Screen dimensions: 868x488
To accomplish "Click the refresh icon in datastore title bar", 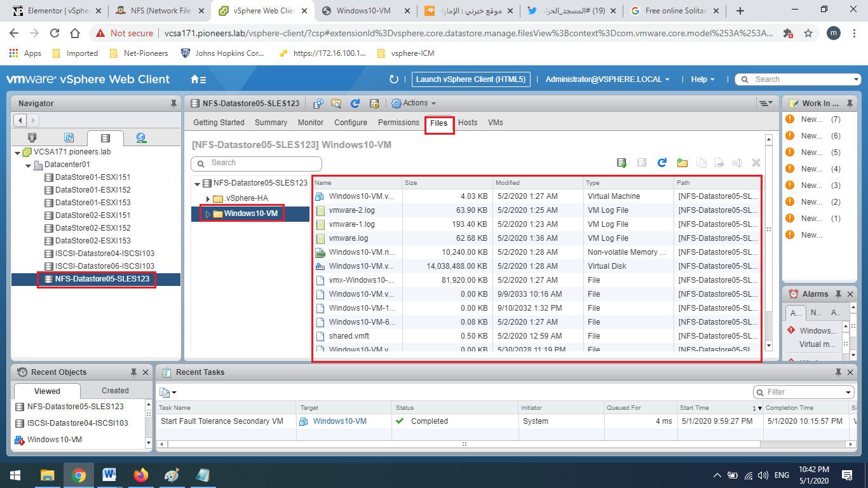I will coord(355,103).
